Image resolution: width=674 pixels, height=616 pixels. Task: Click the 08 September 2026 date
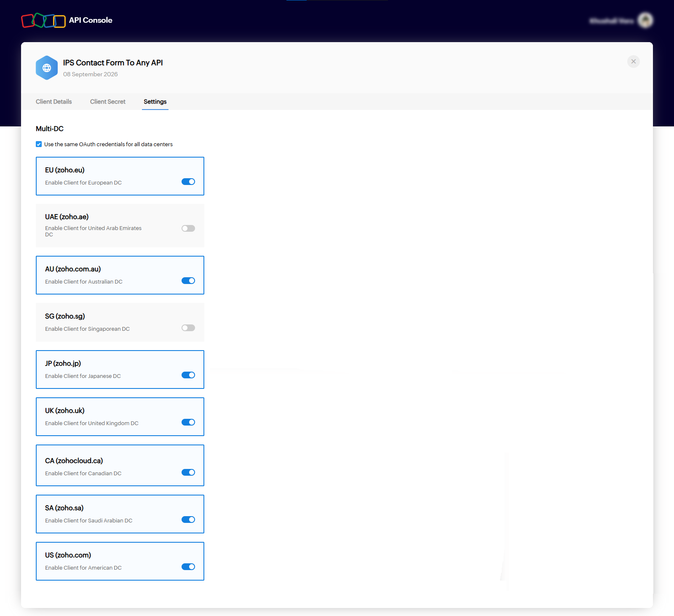tap(91, 74)
